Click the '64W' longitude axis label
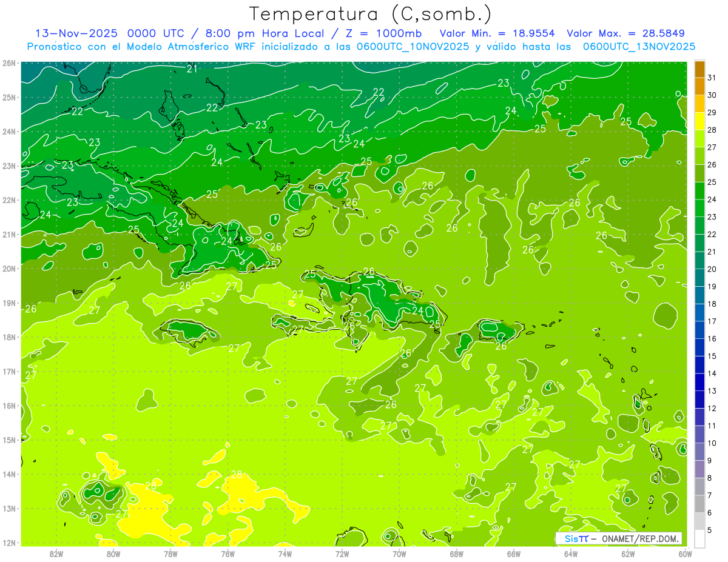Viewport: 728px width, 562px height. [x=571, y=554]
